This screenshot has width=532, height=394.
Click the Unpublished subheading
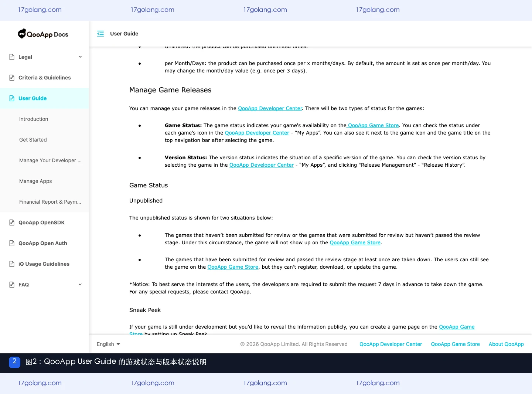pyautogui.click(x=146, y=200)
